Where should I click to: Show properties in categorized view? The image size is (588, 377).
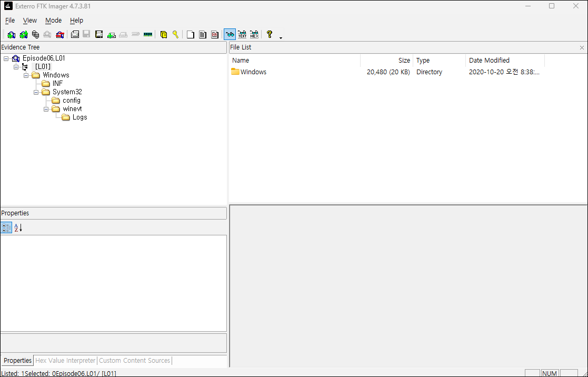click(6, 227)
